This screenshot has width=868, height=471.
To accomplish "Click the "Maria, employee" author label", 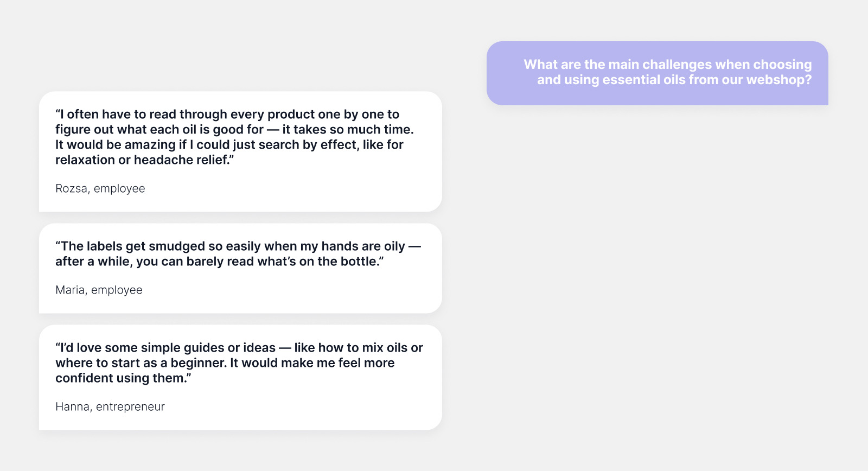I will point(99,290).
